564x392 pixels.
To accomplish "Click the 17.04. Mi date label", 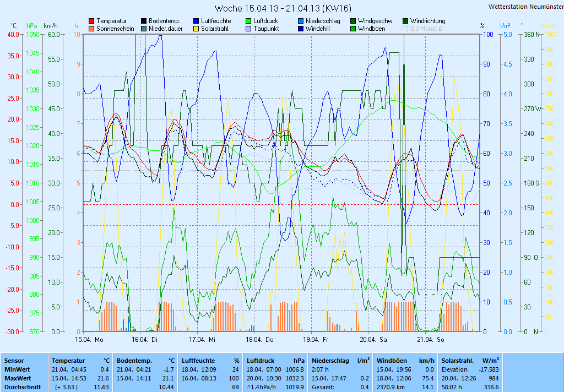I will pos(202,340).
